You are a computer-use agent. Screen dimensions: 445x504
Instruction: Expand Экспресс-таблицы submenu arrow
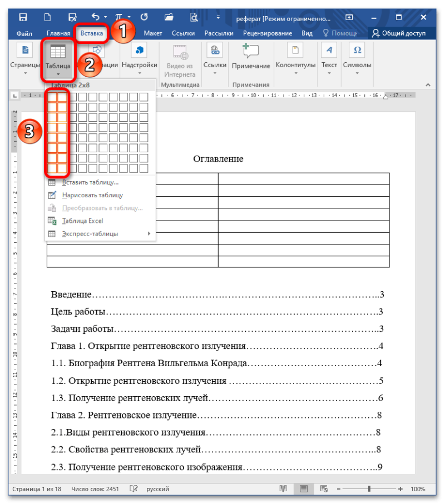[149, 234]
